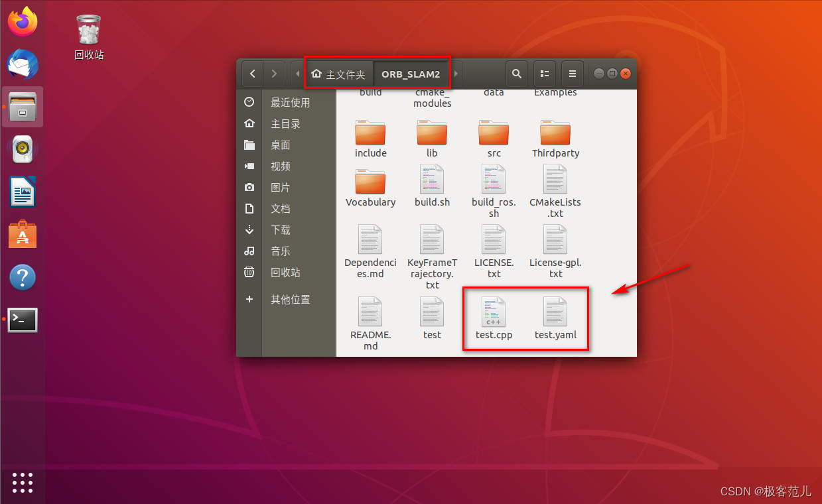Select the lib folder

(x=432, y=139)
